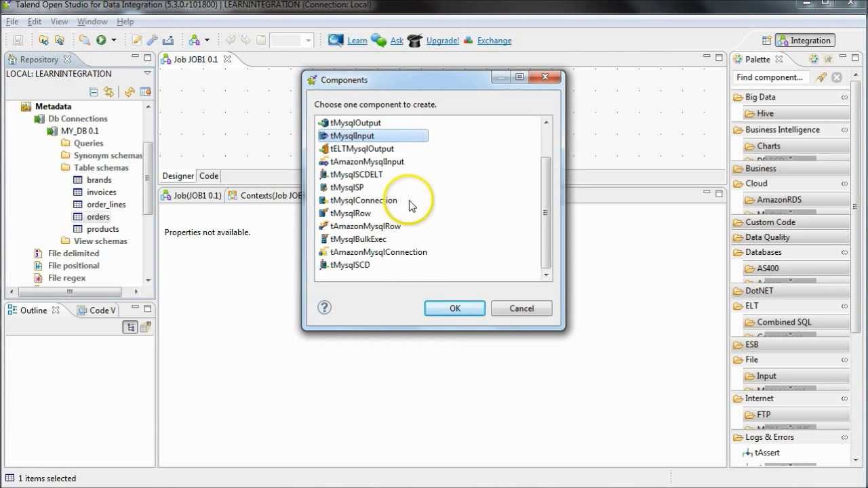Open the Window menu
Image resolution: width=868 pixels, height=488 pixels.
click(x=92, y=22)
